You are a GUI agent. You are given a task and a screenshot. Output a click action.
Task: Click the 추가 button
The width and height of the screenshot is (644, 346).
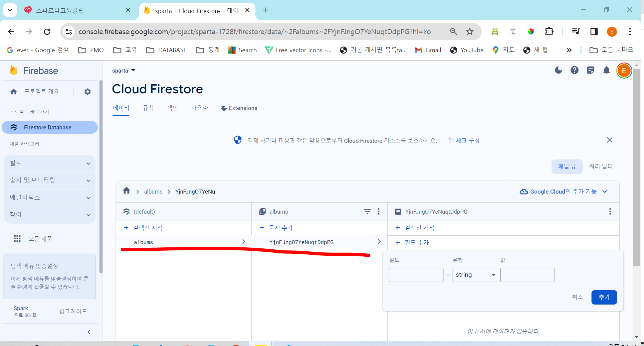pyautogui.click(x=604, y=297)
